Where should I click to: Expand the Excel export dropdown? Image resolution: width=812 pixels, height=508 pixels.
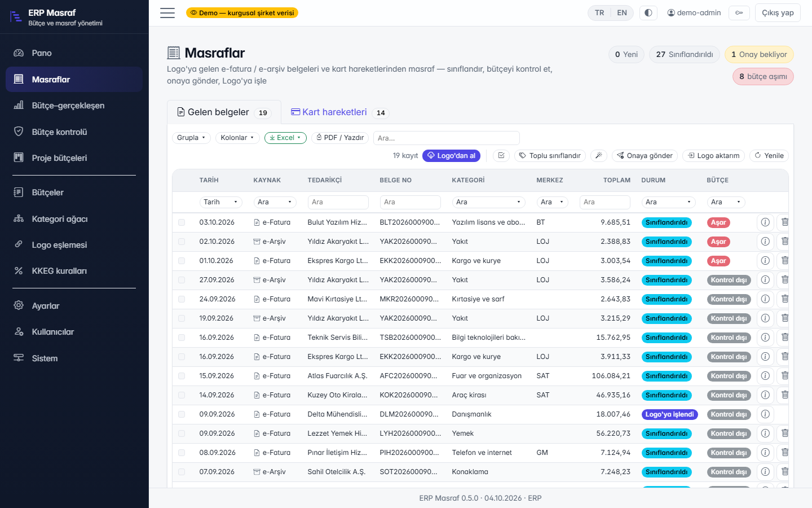point(285,138)
